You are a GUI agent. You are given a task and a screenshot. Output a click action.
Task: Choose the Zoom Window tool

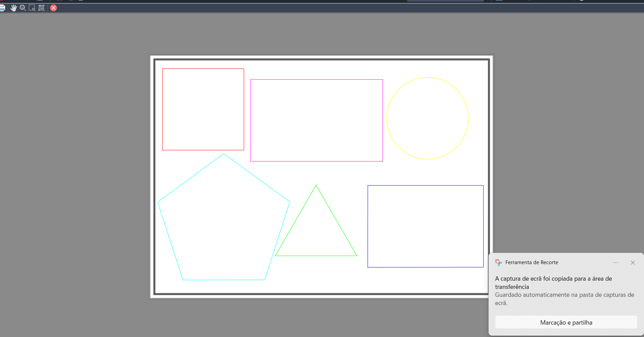pos(32,8)
